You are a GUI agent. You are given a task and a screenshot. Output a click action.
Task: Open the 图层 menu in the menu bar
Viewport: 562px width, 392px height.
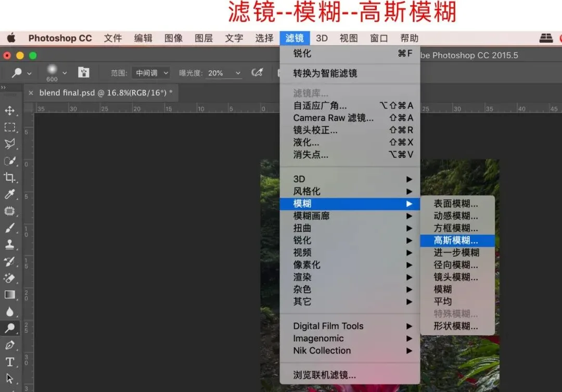pos(203,39)
